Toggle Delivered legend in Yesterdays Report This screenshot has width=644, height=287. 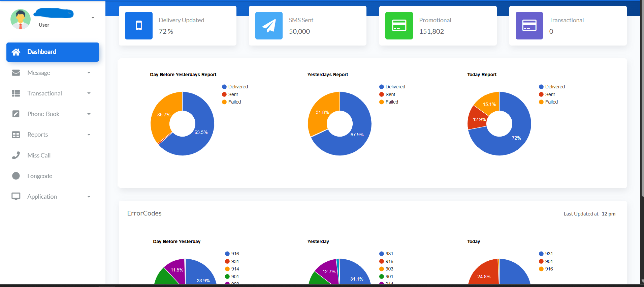pyautogui.click(x=392, y=87)
